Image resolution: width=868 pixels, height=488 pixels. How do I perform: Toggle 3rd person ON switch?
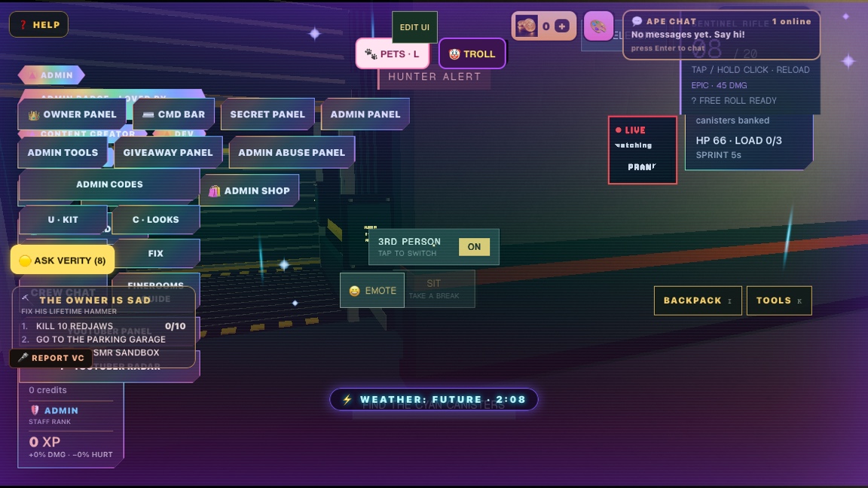click(x=474, y=247)
